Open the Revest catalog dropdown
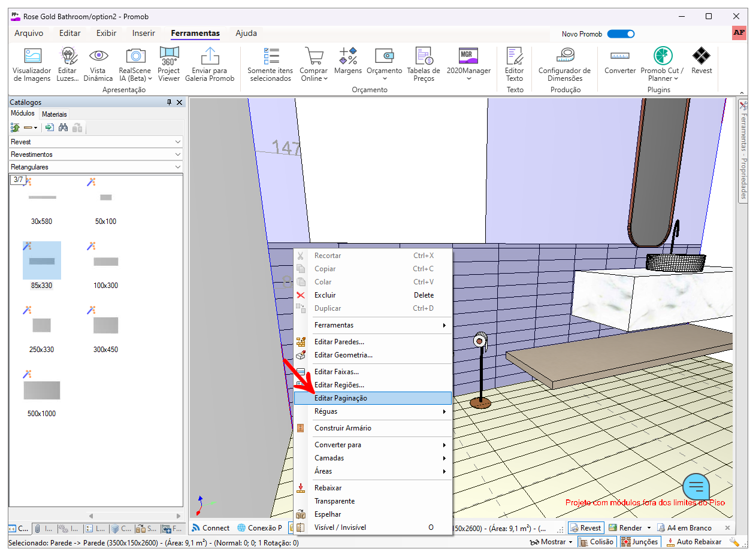The height and width of the screenshot is (558, 756). [x=96, y=142]
